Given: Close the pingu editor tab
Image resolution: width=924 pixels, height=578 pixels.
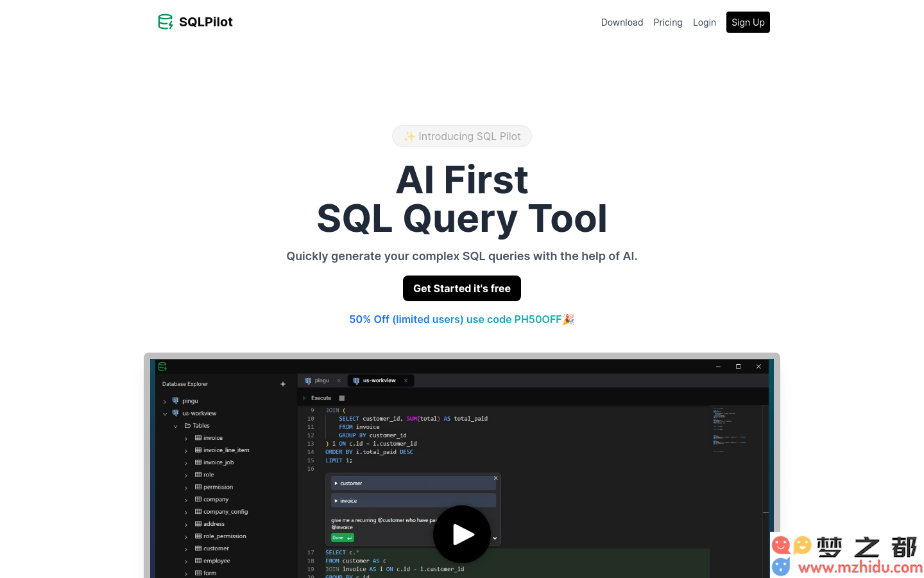Looking at the screenshot, I should coord(339,381).
